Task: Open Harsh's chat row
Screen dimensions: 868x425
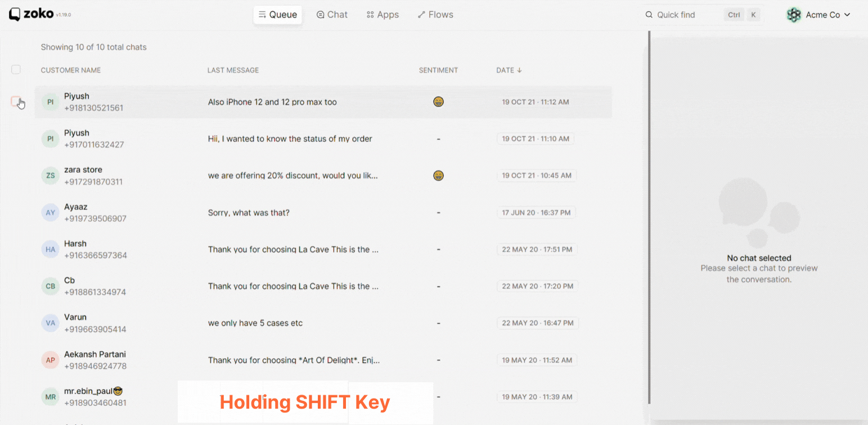Action: click(293, 249)
